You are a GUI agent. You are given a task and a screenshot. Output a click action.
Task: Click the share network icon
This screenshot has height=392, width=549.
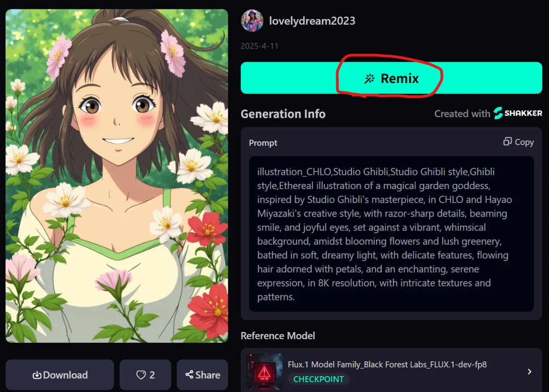click(x=189, y=375)
